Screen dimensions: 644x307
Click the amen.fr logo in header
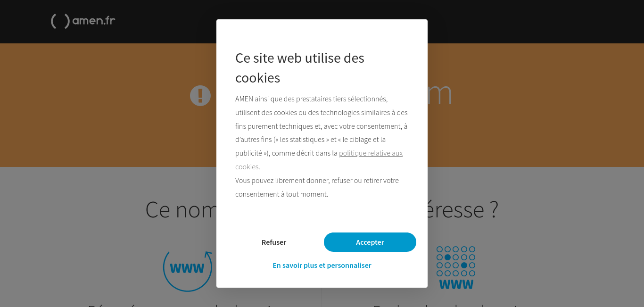click(83, 21)
